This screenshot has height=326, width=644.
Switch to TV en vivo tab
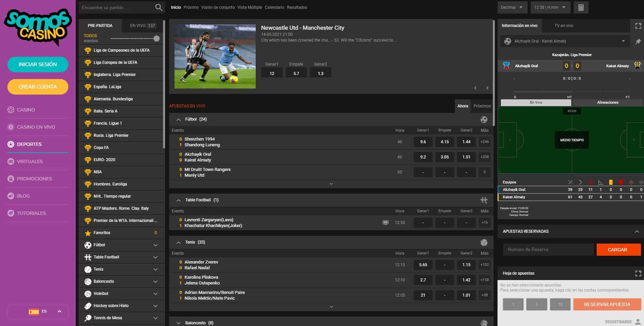click(x=564, y=26)
